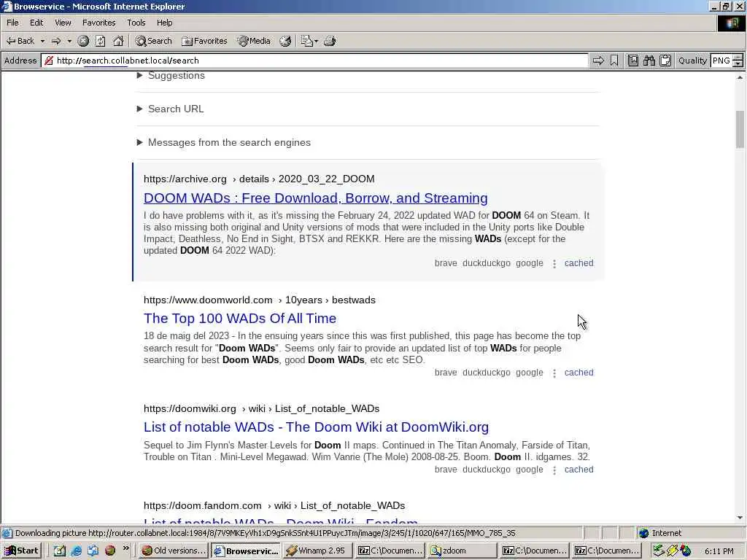
Task: Open the Favorites pane toolbar button
Action: [204, 41]
